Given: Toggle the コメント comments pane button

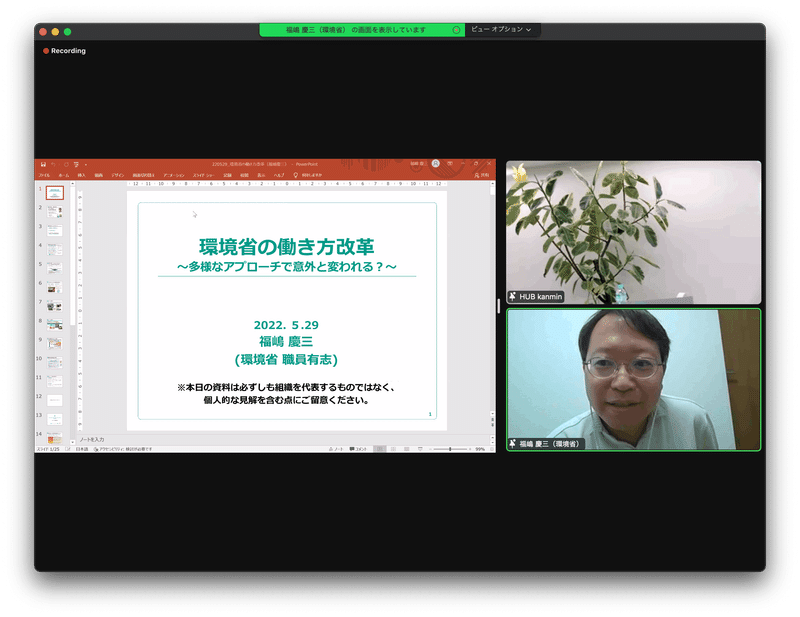Looking at the screenshot, I should tap(358, 449).
